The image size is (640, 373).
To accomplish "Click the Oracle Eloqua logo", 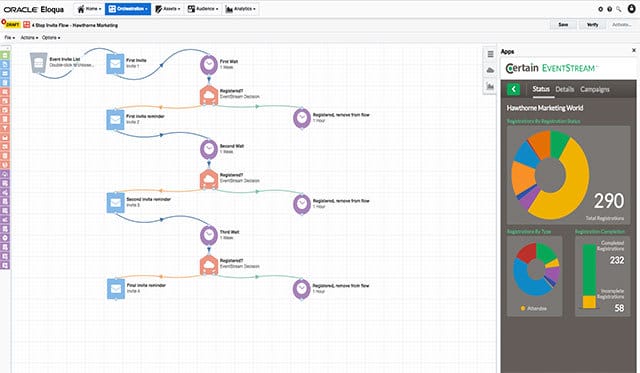I will pyautogui.click(x=34, y=9).
